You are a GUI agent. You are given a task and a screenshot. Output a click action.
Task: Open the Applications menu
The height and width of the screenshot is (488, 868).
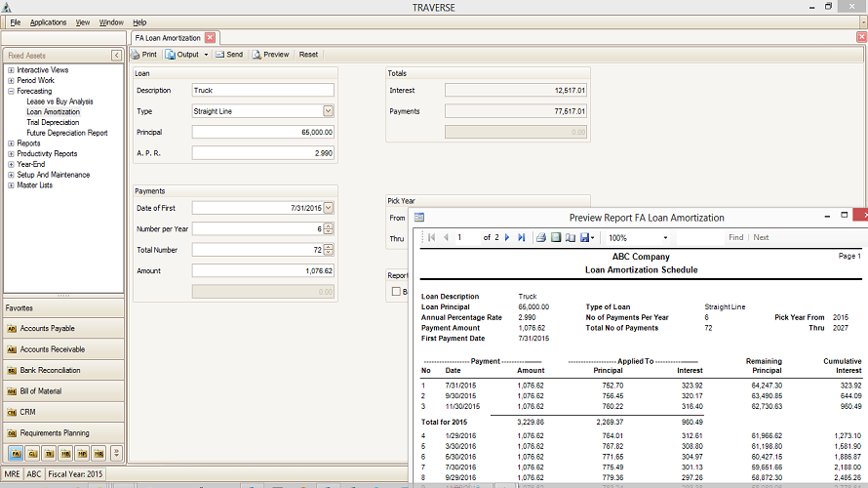pos(48,21)
